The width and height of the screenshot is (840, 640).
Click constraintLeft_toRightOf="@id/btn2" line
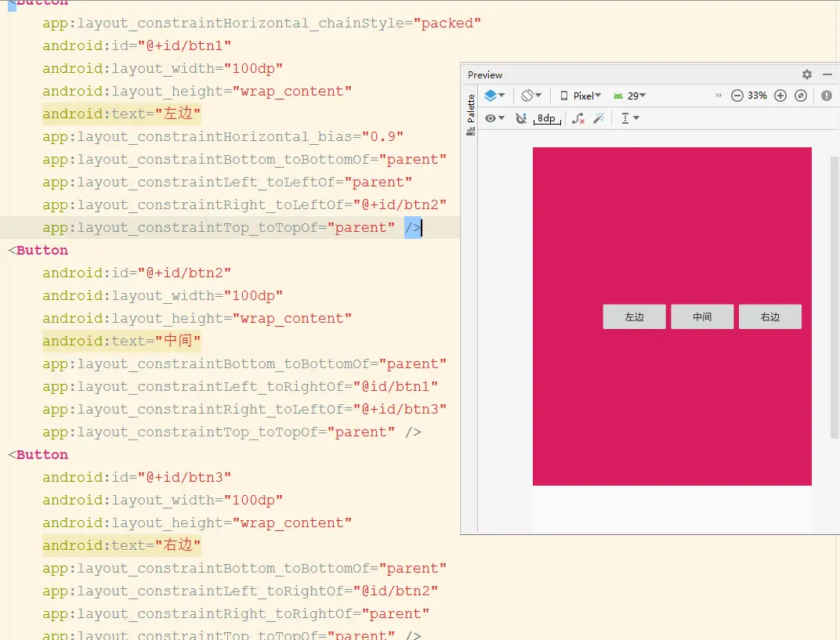pyautogui.click(x=240, y=591)
